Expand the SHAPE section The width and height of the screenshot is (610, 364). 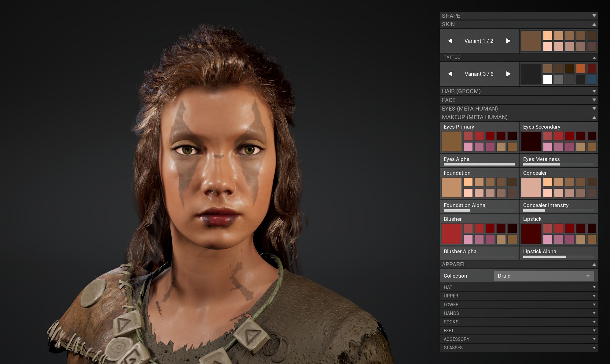point(594,16)
